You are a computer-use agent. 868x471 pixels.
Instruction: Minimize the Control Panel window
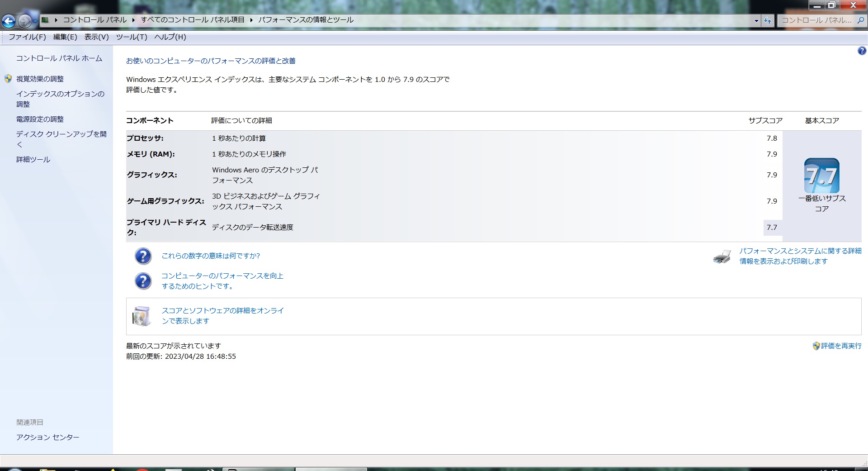tap(816, 5)
